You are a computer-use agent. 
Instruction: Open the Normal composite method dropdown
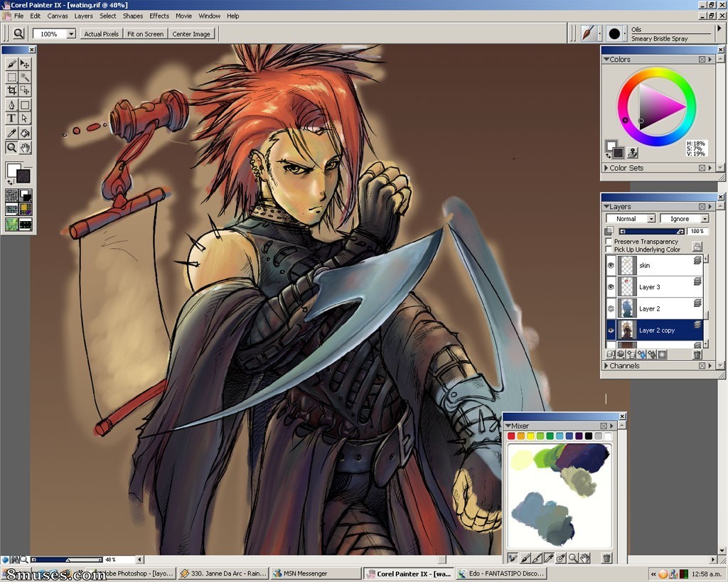[x=631, y=219]
